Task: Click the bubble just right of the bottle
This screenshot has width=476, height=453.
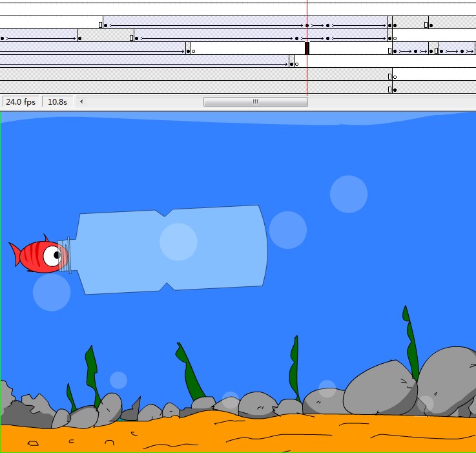Action: [x=287, y=230]
